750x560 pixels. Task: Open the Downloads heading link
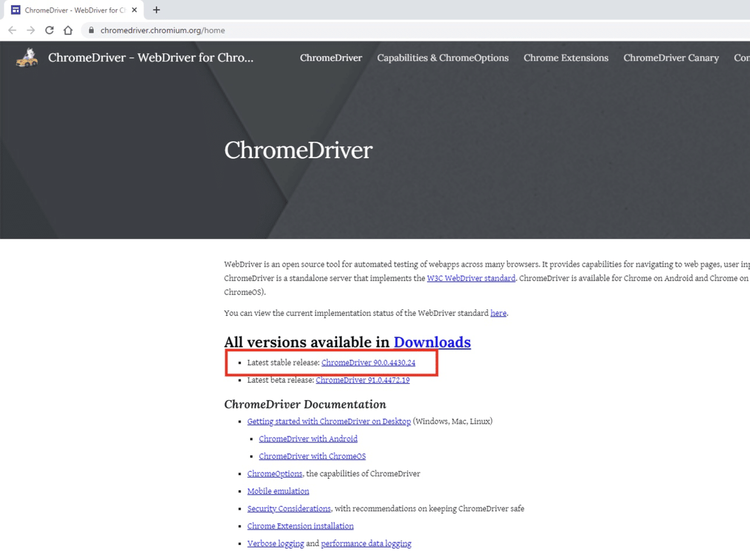pos(432,342)
